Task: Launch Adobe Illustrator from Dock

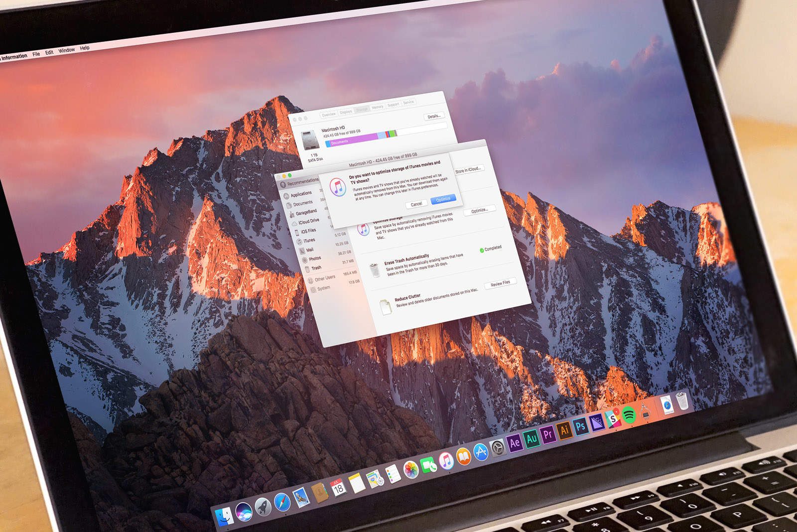Action: (564, 430)
